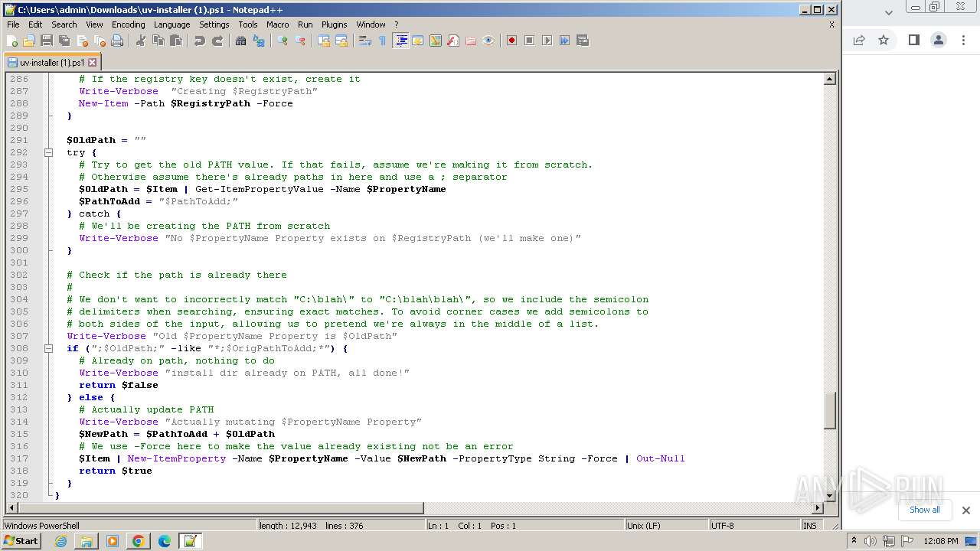
Task: Run the macro multiple times icon
Action: point(564,41)
